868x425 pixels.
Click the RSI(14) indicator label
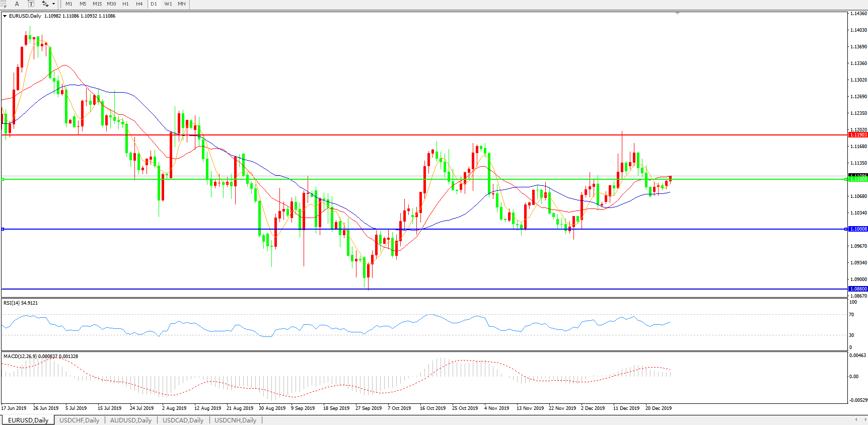tap(21, 303)
